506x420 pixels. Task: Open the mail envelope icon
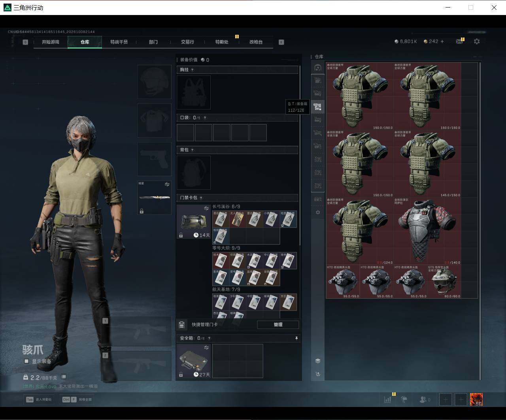tap(459, 41)
